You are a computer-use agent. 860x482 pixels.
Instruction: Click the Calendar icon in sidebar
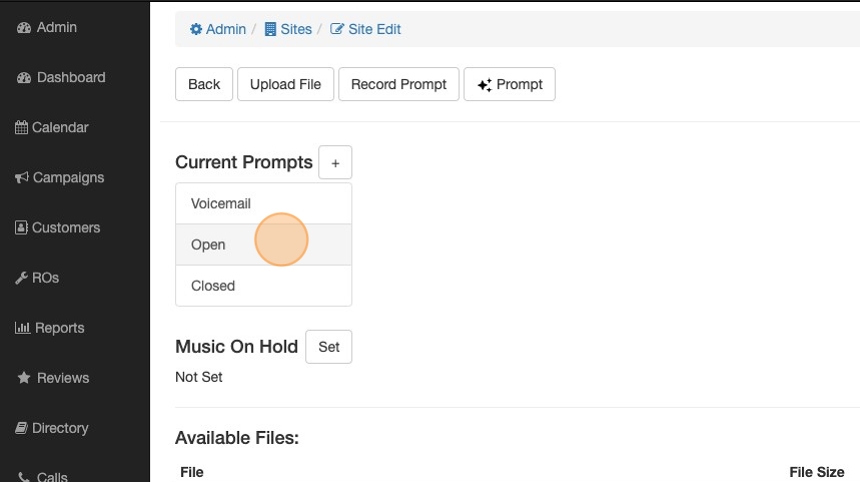(22, 128)
